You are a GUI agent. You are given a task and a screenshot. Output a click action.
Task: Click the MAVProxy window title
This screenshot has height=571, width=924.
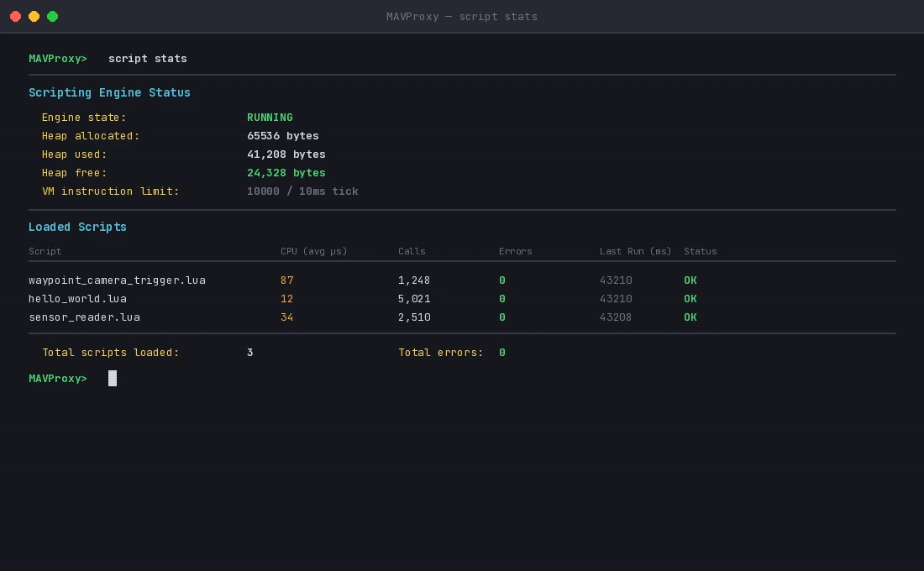(462, 16)
